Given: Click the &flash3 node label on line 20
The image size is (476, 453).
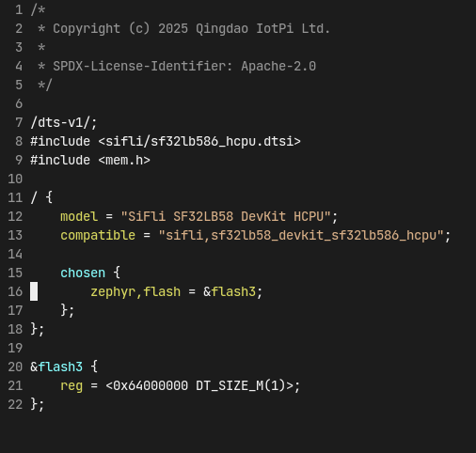Looking at the screenshot, I should click(x=56, y=367).
